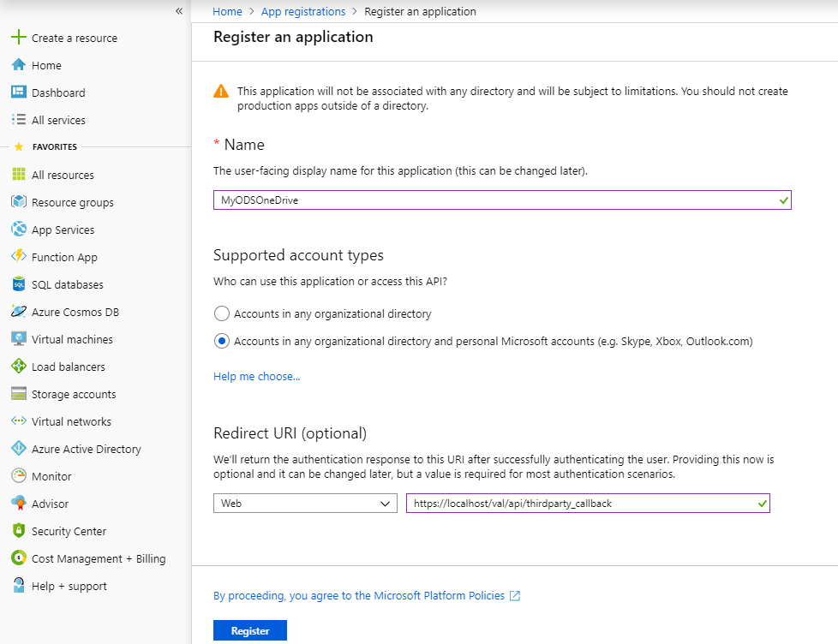This screenshot has height=644, width=838.
Task: Open Azure Cosmos DB icon
Action: click(18, 312)
